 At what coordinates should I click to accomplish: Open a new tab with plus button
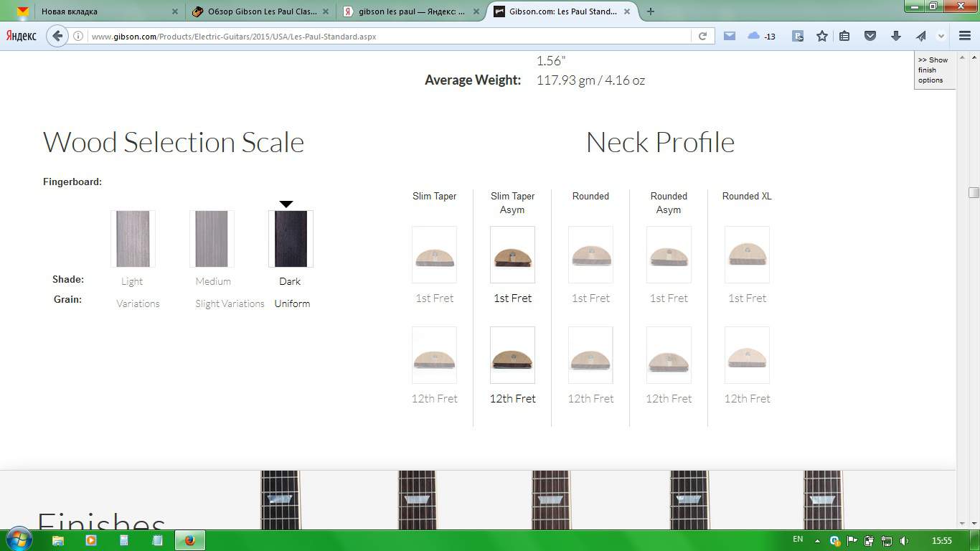[651, 11]
